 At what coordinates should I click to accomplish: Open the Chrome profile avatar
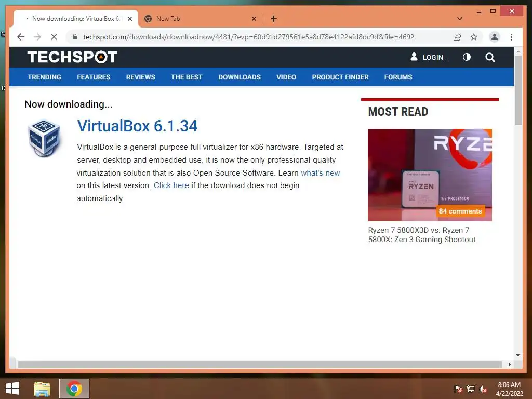pyautogui.click(x=495, y=37)
